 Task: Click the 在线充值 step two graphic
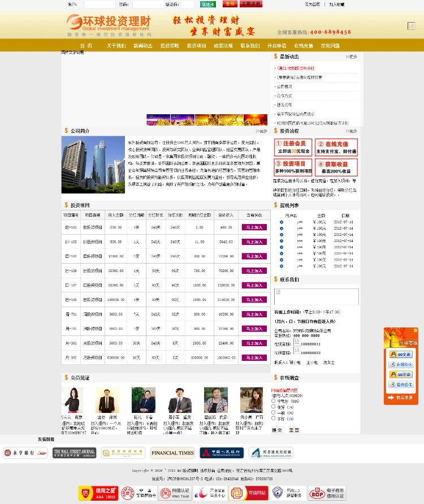pyautogui.click(x=336, y=147)
